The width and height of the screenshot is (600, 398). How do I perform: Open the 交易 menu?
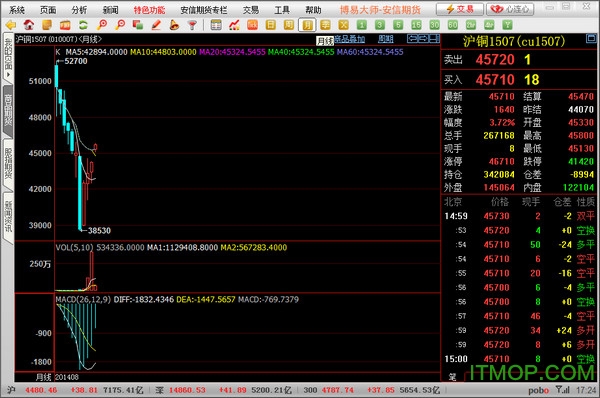[x=251, y=10]
